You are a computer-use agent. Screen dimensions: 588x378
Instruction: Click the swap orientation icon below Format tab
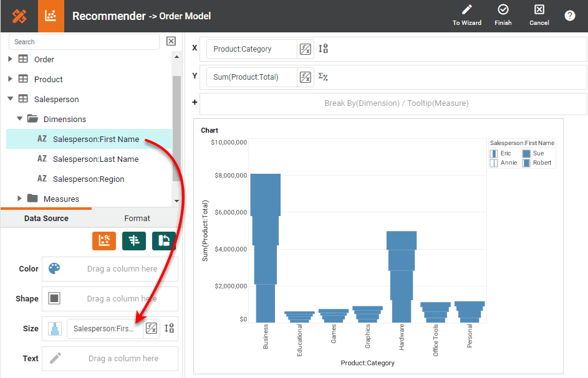coord(163,240)
